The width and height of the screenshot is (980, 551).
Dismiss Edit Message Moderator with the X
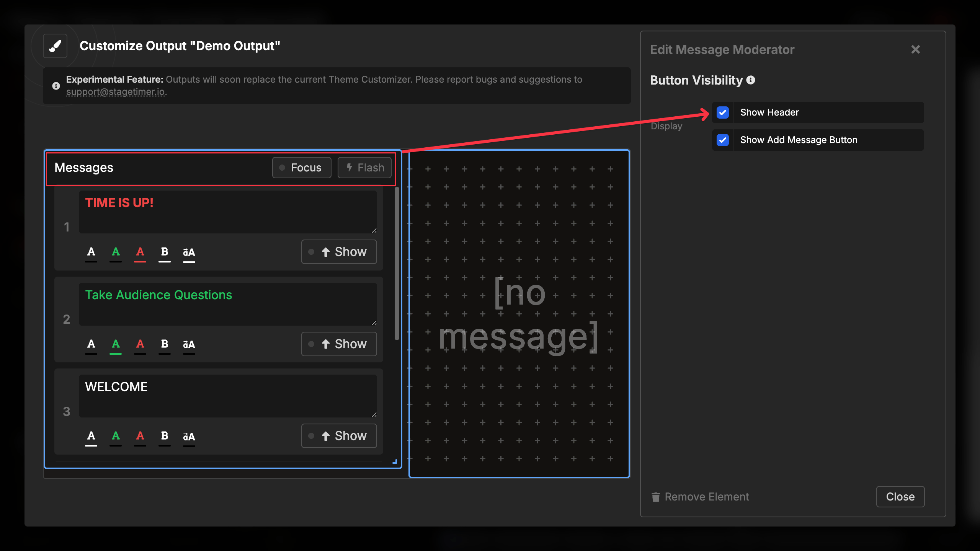coord(915,49)
